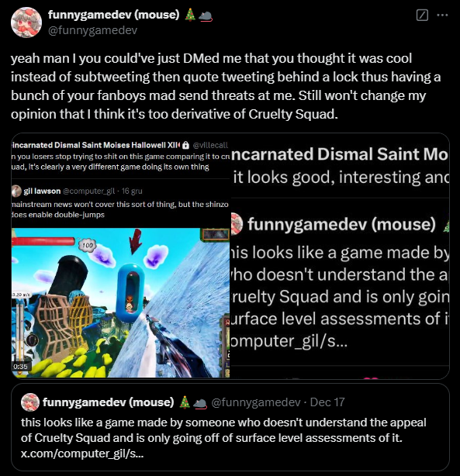This screenshot has height=476, width=460.
Task: Open the x.com/computer_gil link in quoted tweet
Action: coord(82,454)
